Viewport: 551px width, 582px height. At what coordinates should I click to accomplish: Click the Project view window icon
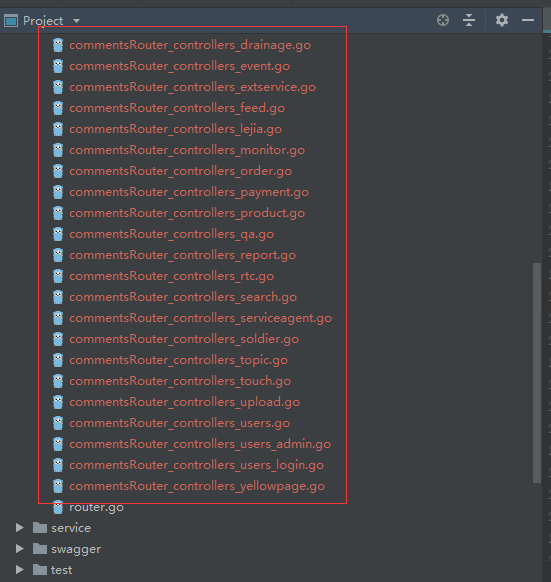[x=11, y=21]
